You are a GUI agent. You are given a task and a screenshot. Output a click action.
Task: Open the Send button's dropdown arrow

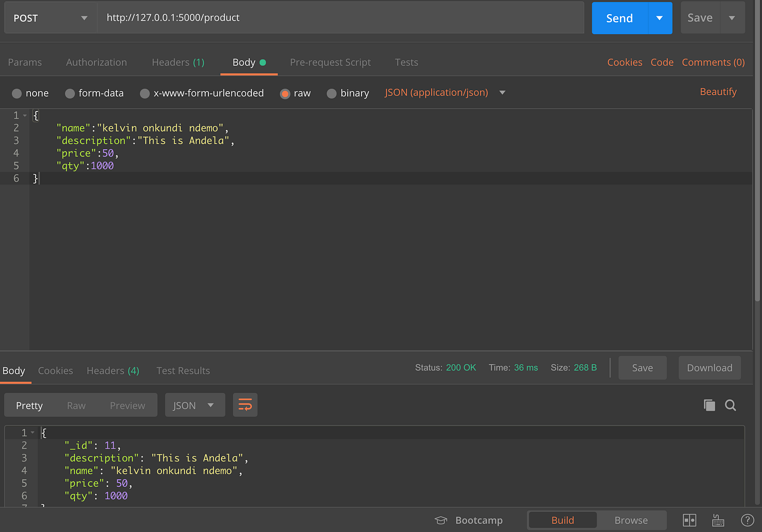659,17
